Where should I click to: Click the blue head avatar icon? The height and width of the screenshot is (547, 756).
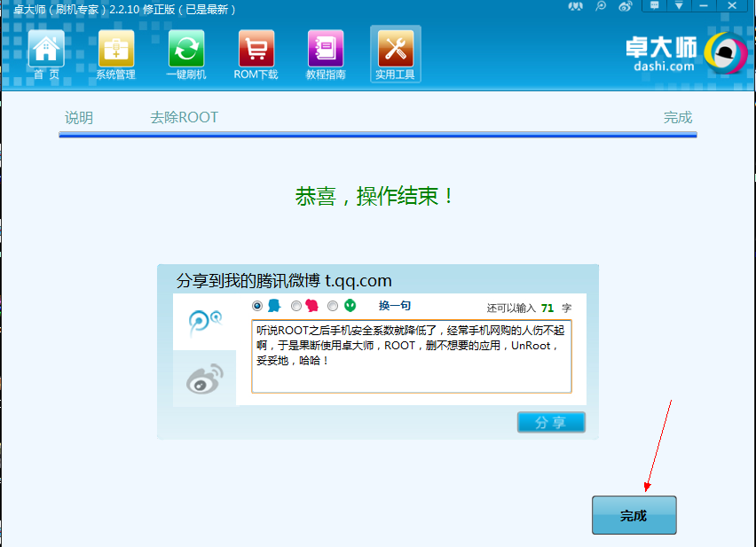coord(274,305)
